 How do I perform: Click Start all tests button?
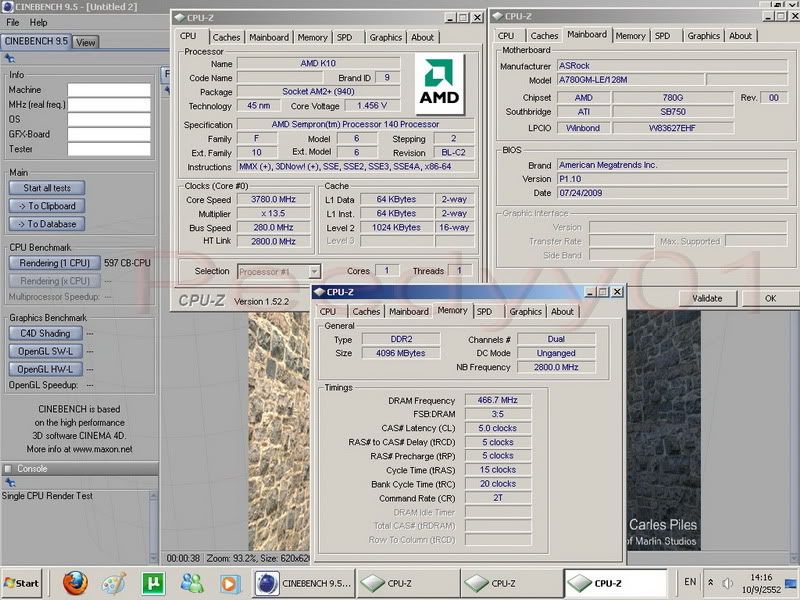(47, 188)
